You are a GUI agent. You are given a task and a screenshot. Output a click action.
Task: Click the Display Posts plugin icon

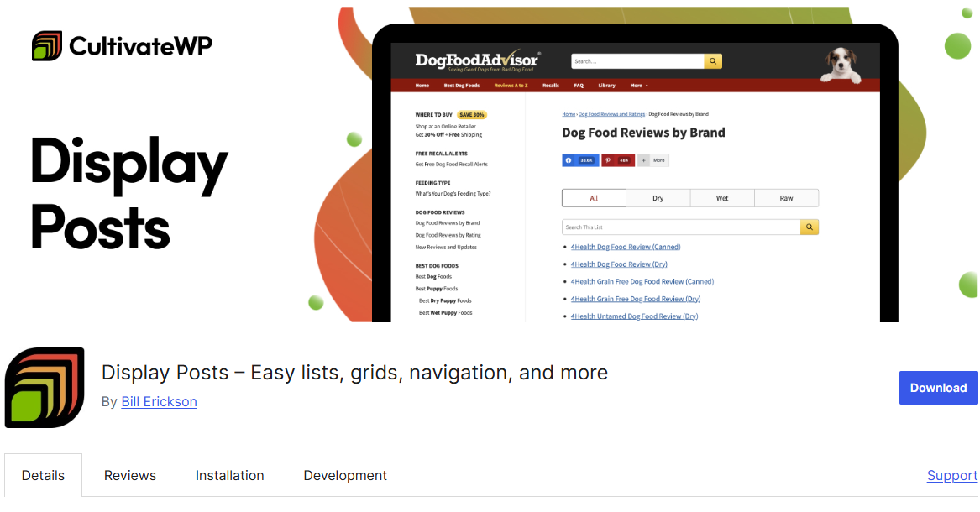pos(45,388)
